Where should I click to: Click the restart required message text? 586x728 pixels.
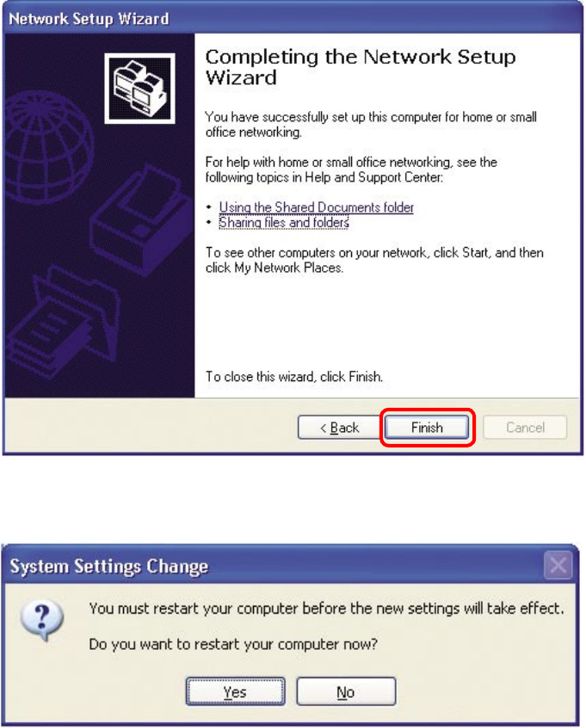tap(326, 608)
